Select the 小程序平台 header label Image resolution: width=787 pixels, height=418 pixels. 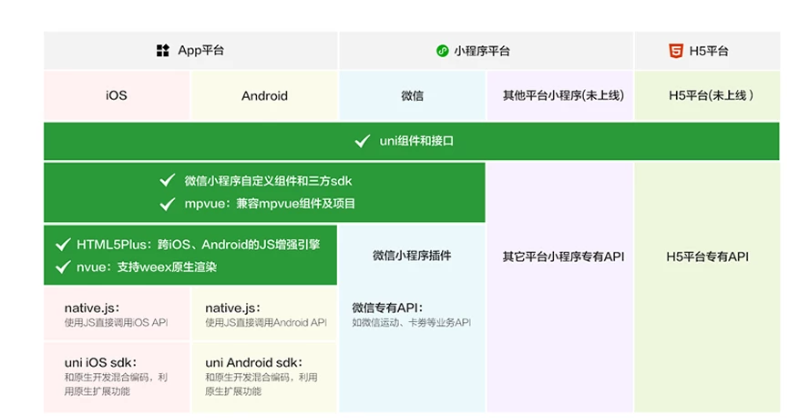[x=482, y=51]
